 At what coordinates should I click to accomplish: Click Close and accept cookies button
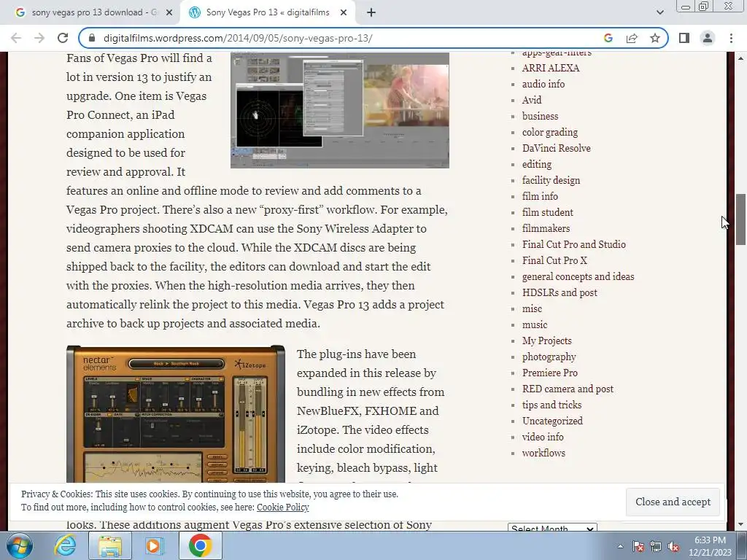pyautogui.click(x=673, y=502)
